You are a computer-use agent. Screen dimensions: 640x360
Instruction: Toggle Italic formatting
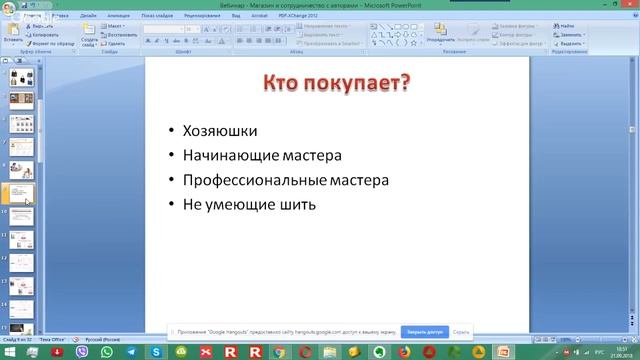tap(157, 41)
